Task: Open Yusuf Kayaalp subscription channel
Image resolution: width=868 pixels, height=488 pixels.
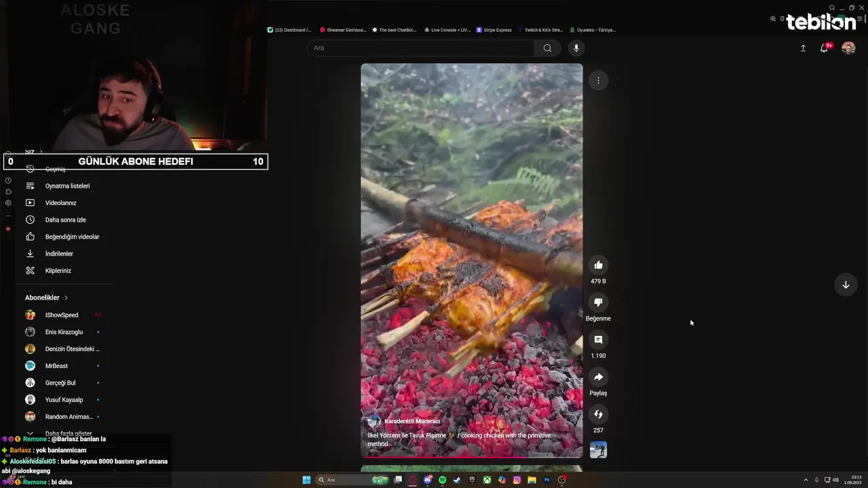Action: coord(64,400)
